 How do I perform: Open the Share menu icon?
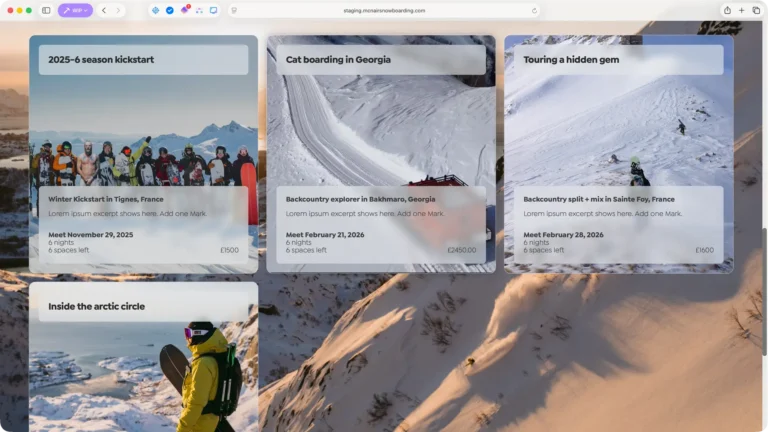tap(727, 10)
